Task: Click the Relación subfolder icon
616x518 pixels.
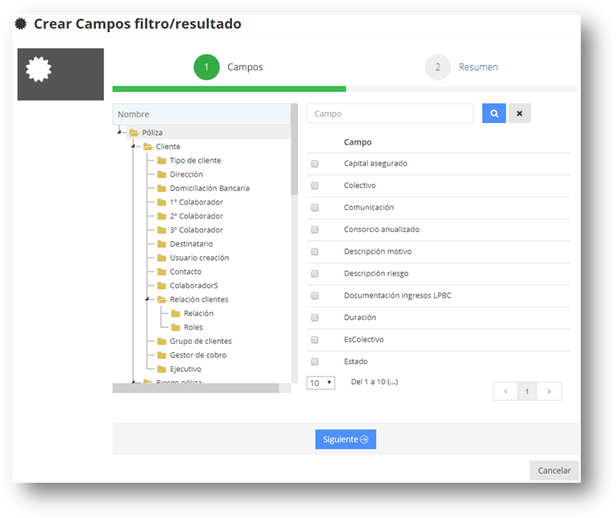Action: click(x=176, y=313)
